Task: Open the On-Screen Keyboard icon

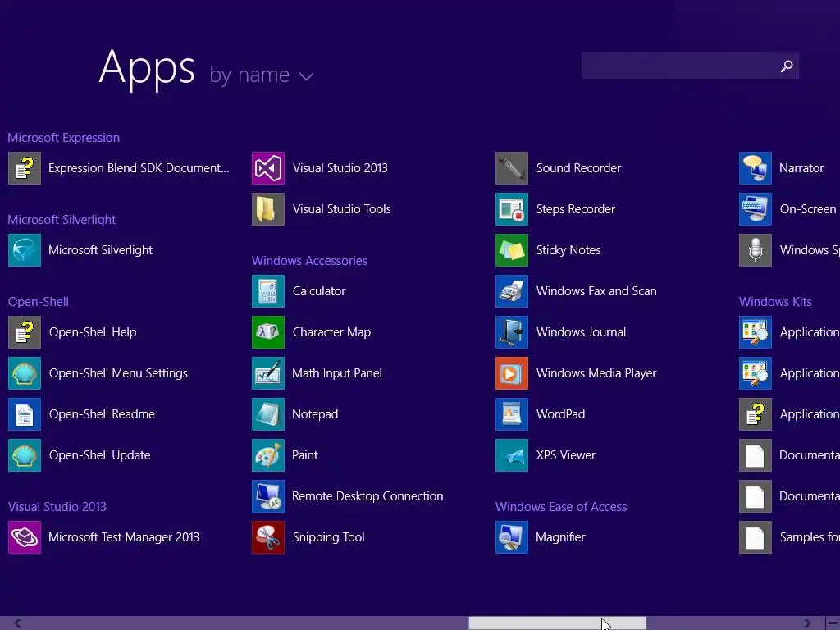Action: point(756,209)
